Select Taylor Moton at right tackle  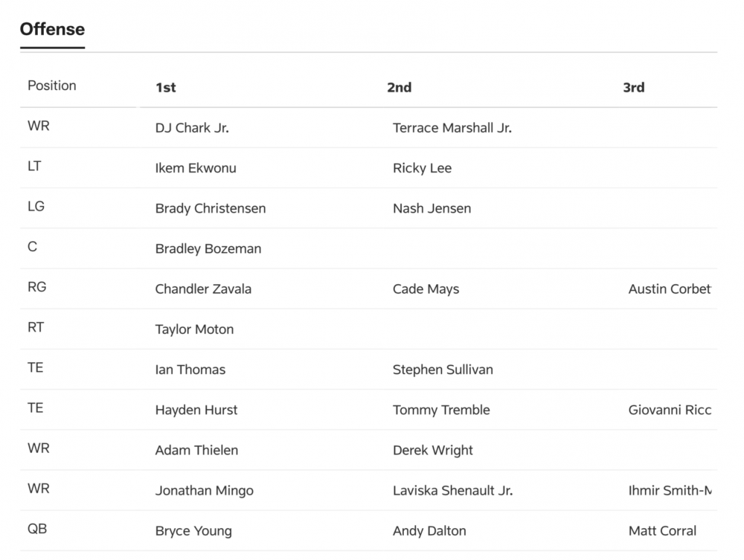click(194, 329)
